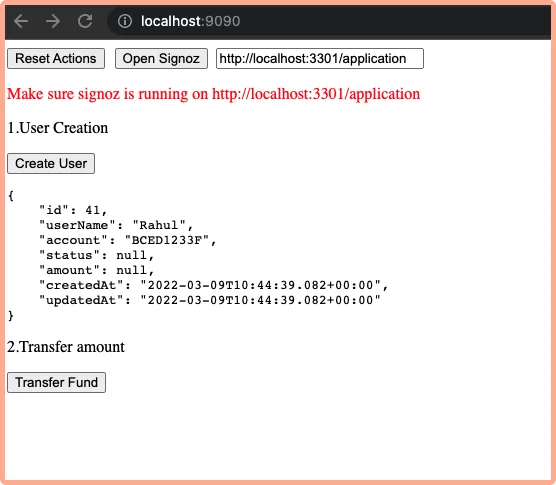Image resolution: width=556 pixels, height=485 pixels.
Task: Click the browser forward arrow
Action: (x=53, y=21)
